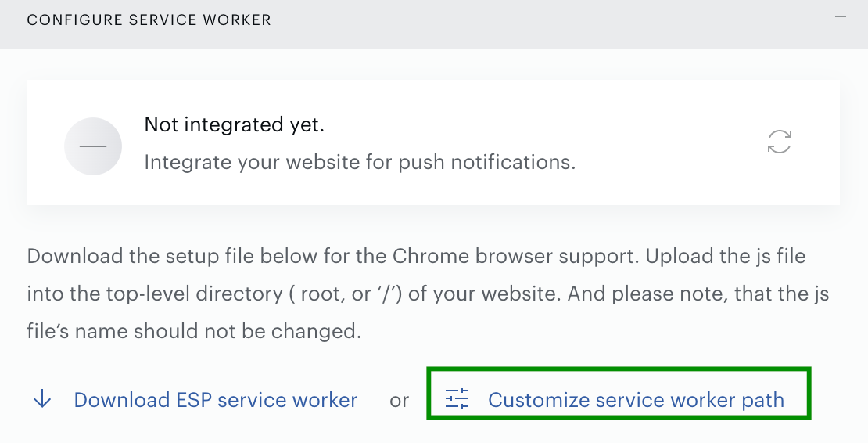Viewport: 868px width, 443px height.
Task: Toggle section via Configure Service Worker title
Action: [149, 20]
